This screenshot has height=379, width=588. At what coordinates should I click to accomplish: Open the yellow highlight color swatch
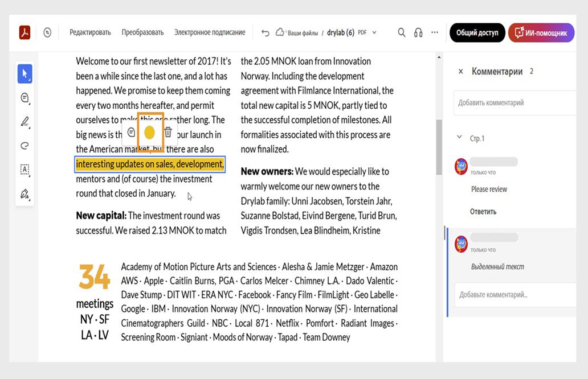tap(150, 132)
